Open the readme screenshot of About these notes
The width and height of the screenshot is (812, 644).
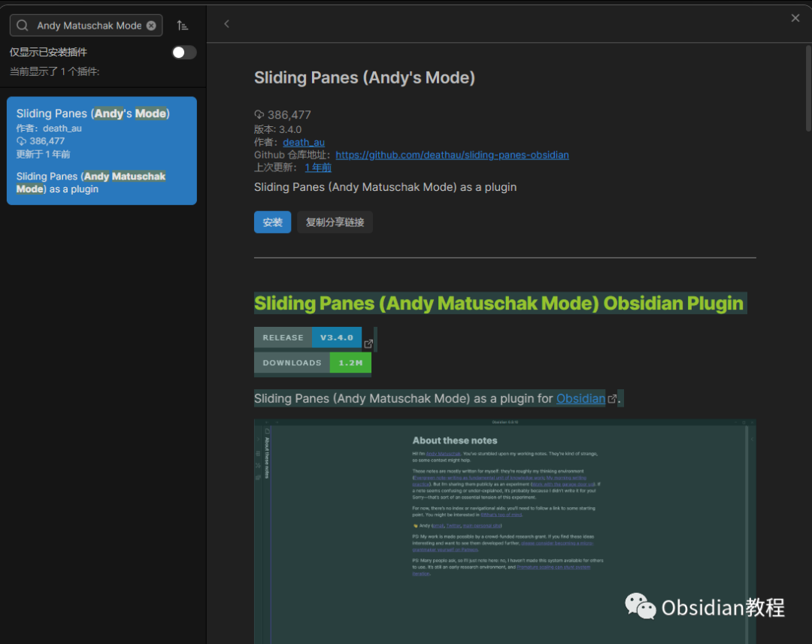[x=505, y=532]
